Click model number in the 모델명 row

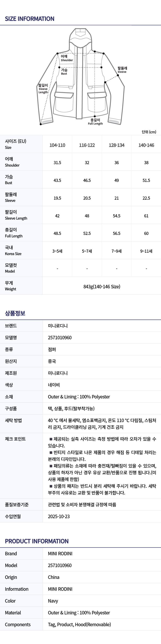click(60, 337)
